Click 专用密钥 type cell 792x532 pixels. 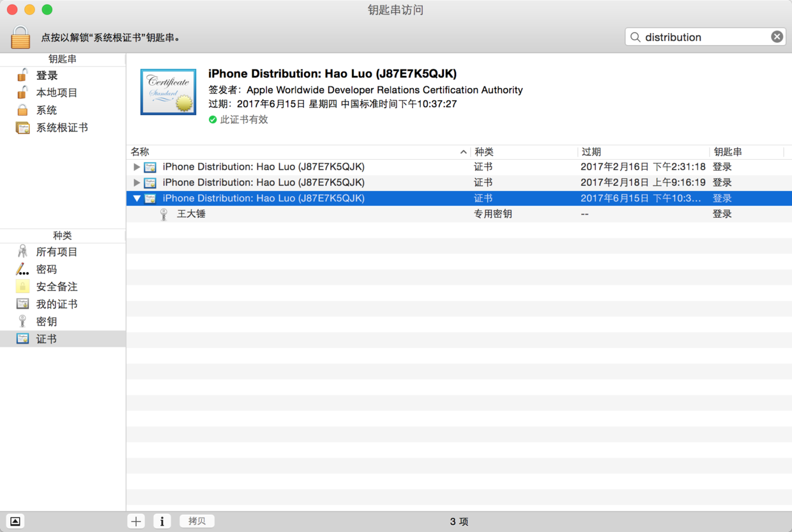[492, 214]
